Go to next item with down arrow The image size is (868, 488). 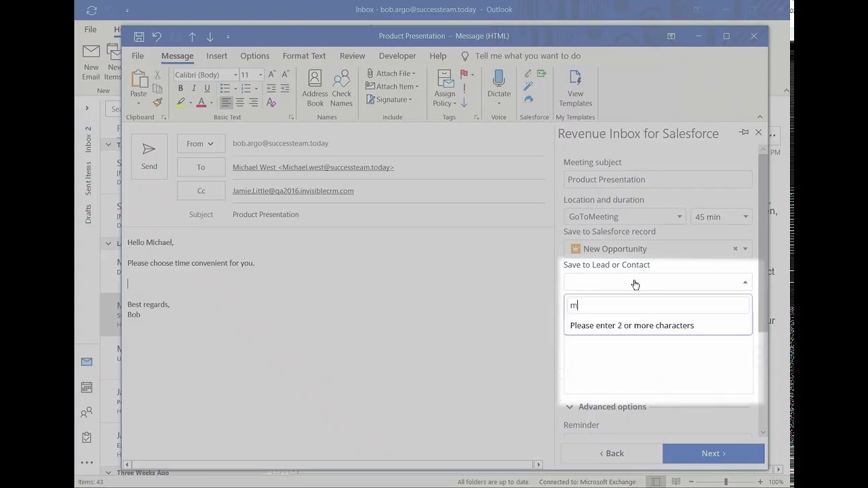(x=210, y=36)
